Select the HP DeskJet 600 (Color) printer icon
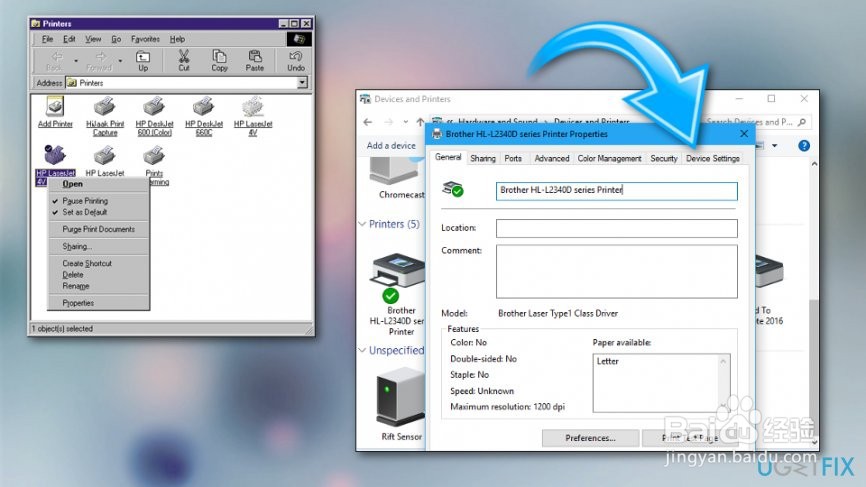This screenshot has height=487, width=866. click(x=154, y=116)
